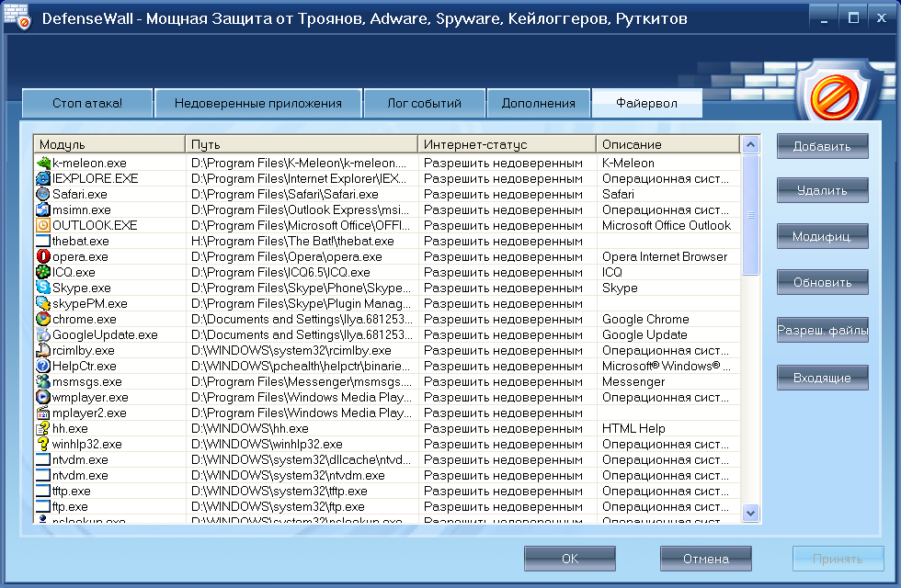Open Разреш. файлы button
901x588 pixels.
822,330
